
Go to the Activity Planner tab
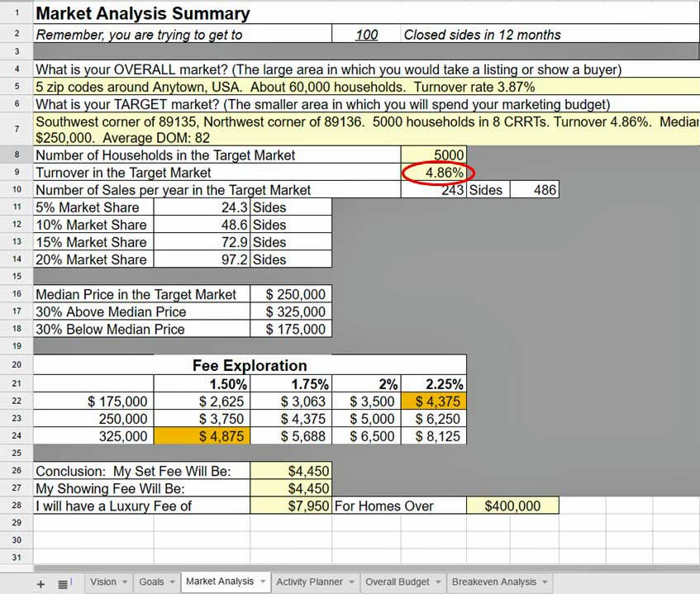(309, 582)
